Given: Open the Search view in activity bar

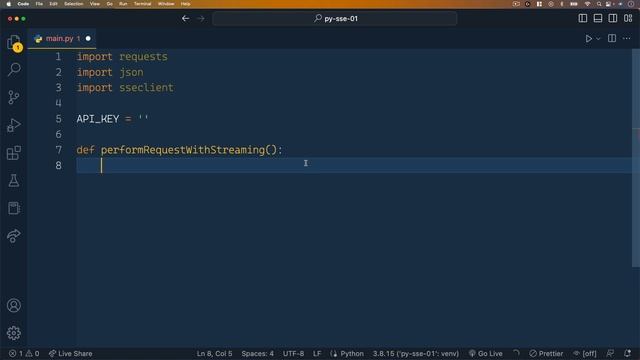Looking at the screenshot, I should tap(14, 69).
